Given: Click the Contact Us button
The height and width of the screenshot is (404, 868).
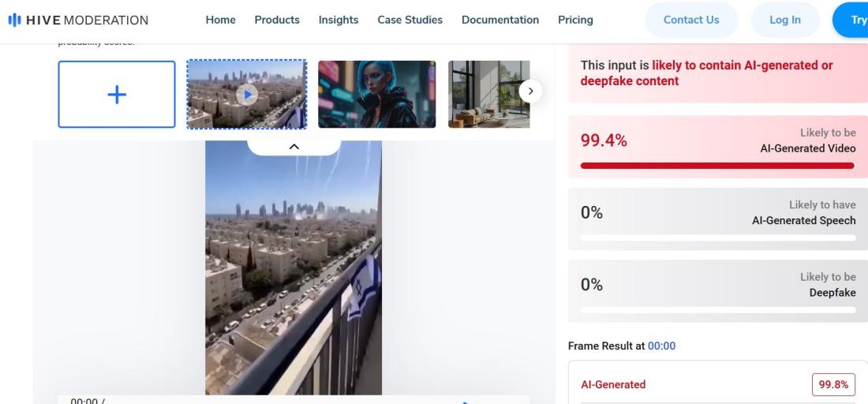Looking at the screenshot, I should (x=691, y=20).
